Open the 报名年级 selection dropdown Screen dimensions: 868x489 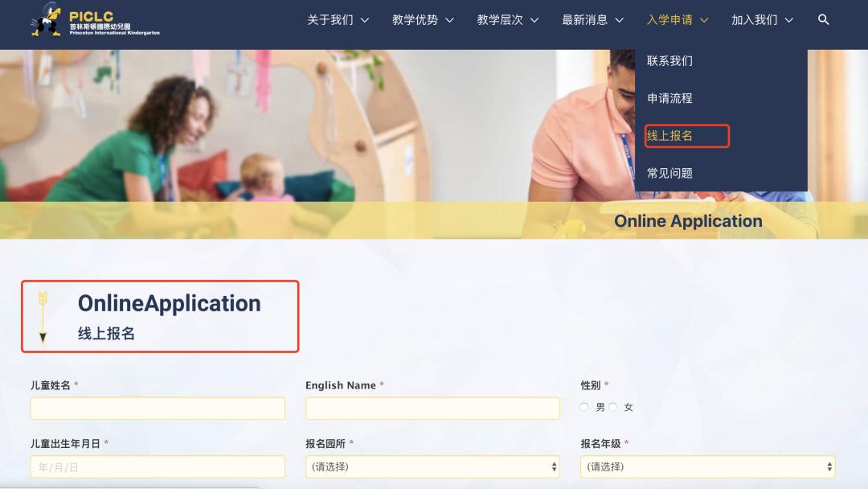tap(706, 466)
